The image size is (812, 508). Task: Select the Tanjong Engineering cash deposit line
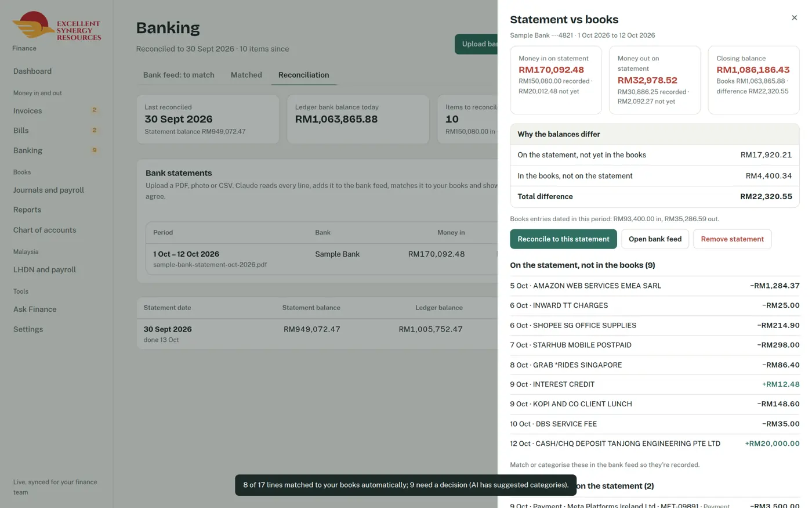(x=655, y=444)
